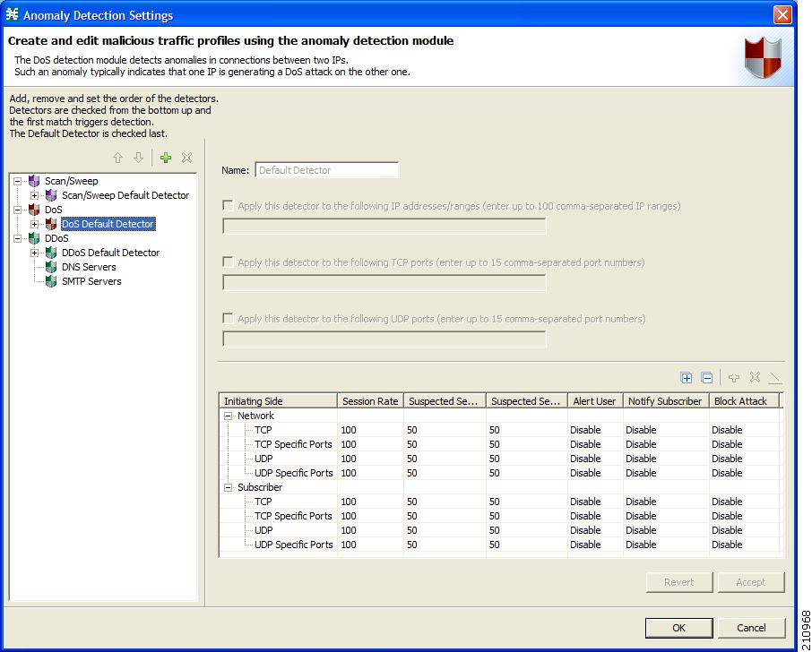The height and width of the screenshot is (652, 812).
Task: Expand all table rows with the plus-box icon
Action: (687, 377)
